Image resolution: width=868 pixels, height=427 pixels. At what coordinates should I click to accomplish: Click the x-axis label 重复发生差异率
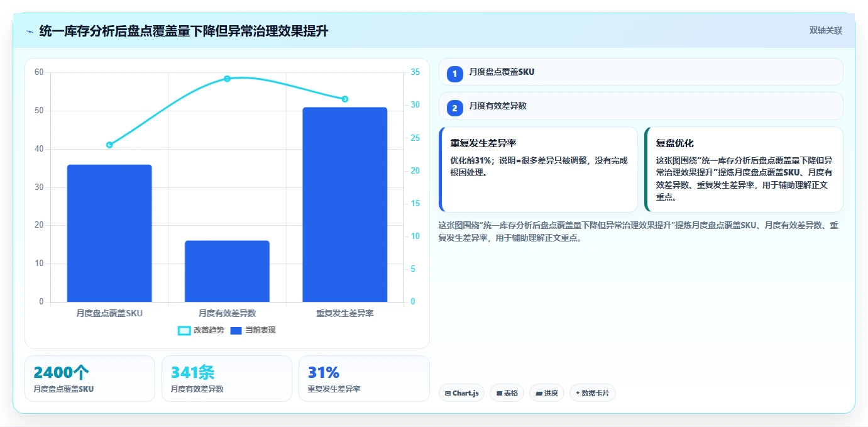[x=344, y=313]
